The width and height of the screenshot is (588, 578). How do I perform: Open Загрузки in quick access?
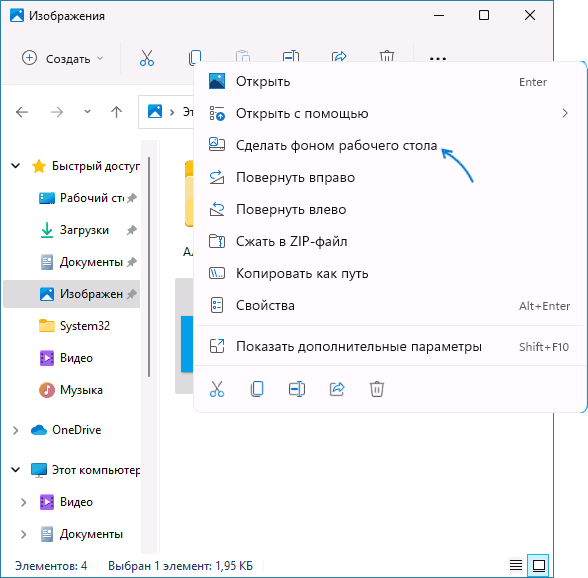pyautogui.click(x=71, y=230)
